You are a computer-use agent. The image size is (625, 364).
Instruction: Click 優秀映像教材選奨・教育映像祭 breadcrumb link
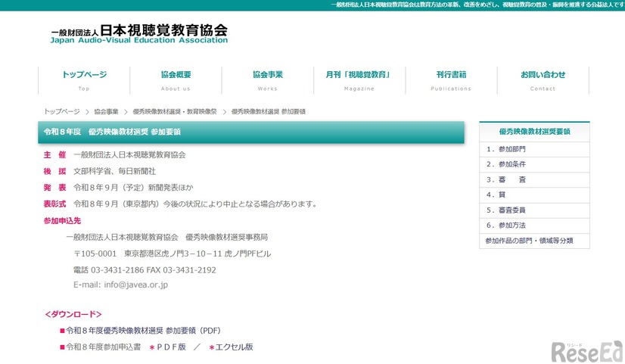(175, 112)
